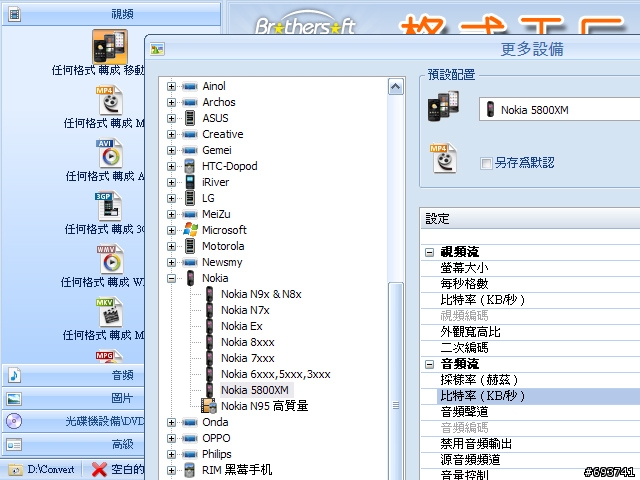
Task: Click the HTC-Dopod phone icon
Action: pyautogui.click(x=190, y=166)
